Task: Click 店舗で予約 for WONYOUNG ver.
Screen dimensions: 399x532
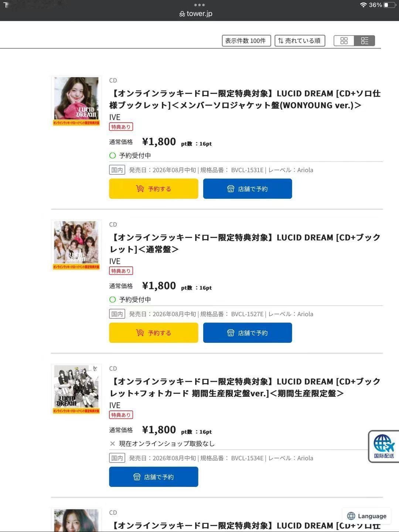Action: click(248, 189)
